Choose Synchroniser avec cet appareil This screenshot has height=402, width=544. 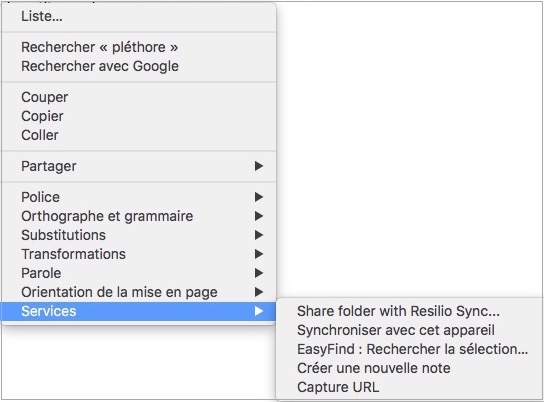tap(410, 330)
